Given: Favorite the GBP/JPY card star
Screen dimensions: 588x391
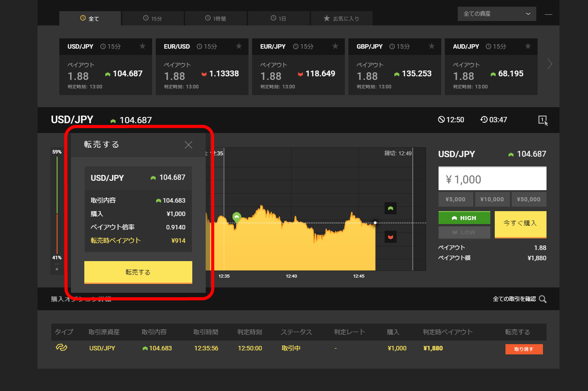Looking at the screenshot, I should pos(431,46).
